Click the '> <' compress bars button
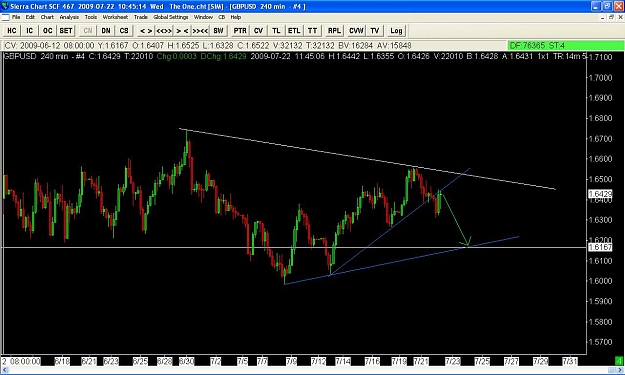 [182, 31]
